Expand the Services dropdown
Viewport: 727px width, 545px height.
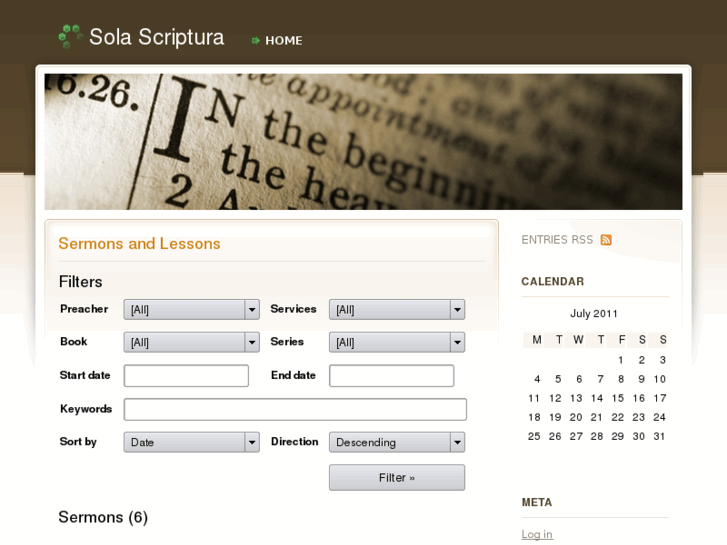[x=396, y=310]
